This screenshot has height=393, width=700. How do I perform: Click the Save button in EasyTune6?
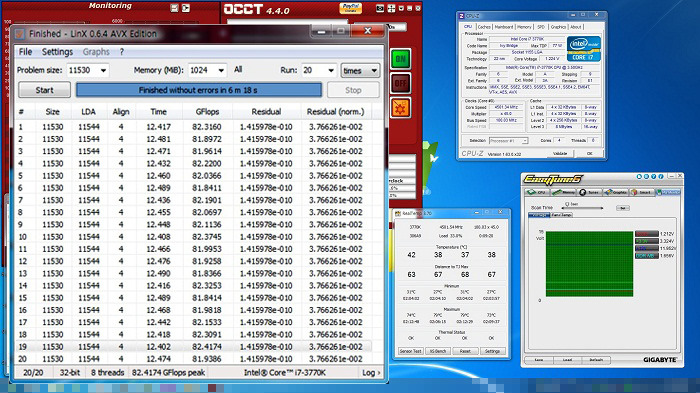[x=539, y=360]
